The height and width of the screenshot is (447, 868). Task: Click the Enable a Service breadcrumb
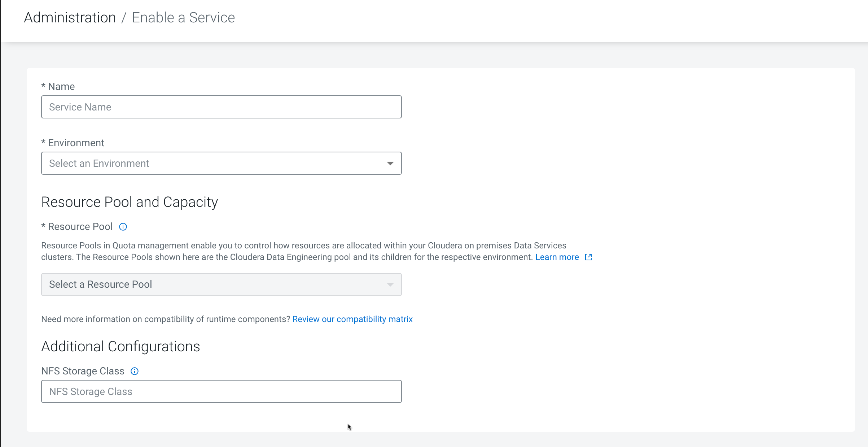click(183, 17)
